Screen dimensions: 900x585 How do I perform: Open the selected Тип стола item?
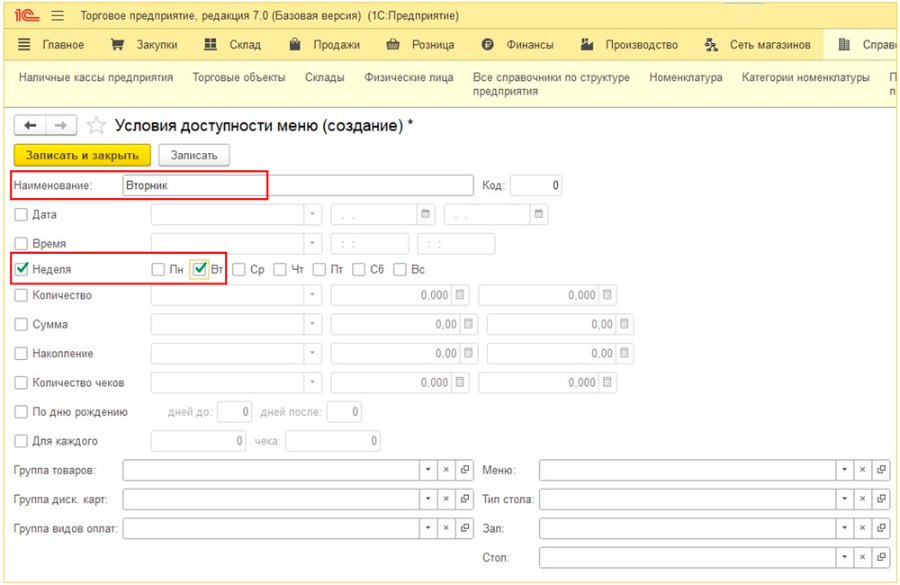881,499
